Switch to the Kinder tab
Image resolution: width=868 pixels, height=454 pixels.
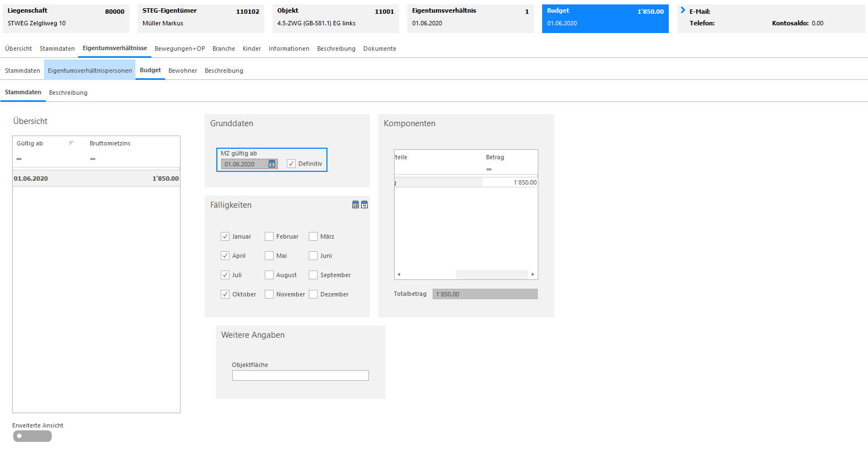pos(252,48)
